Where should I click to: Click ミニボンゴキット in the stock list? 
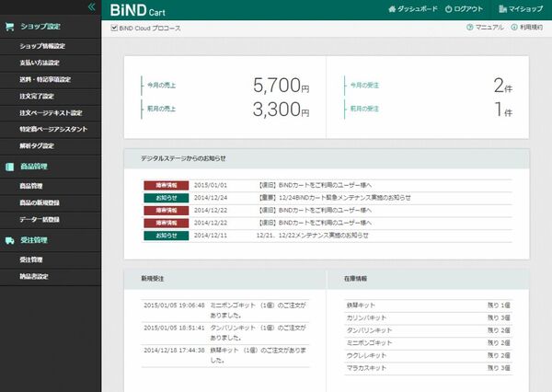click(369, 343)
